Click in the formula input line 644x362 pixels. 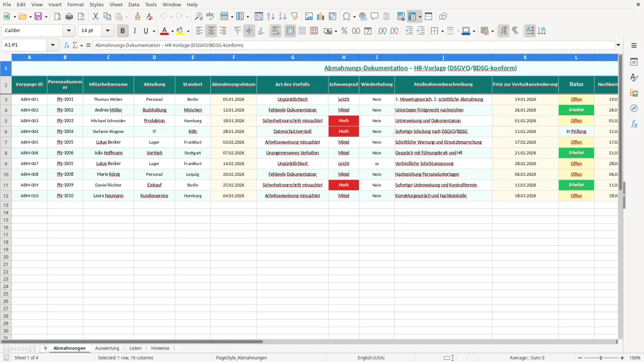point(353,45)
